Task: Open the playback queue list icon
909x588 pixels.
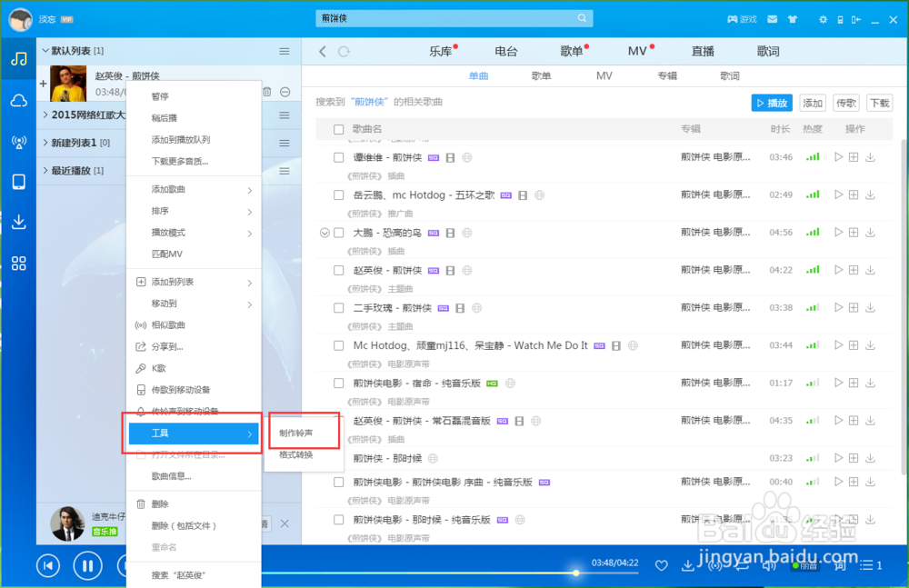Action: (x=871, y=564)
